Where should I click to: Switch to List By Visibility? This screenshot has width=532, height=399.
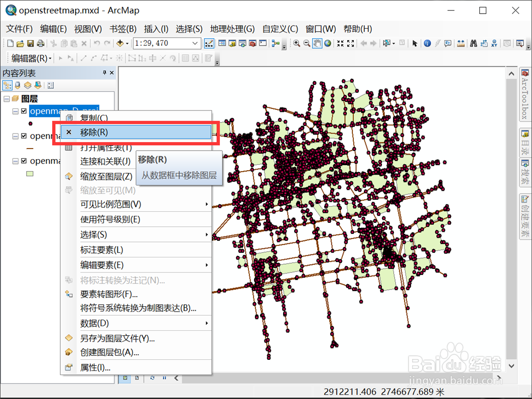(x=28, y=85)
